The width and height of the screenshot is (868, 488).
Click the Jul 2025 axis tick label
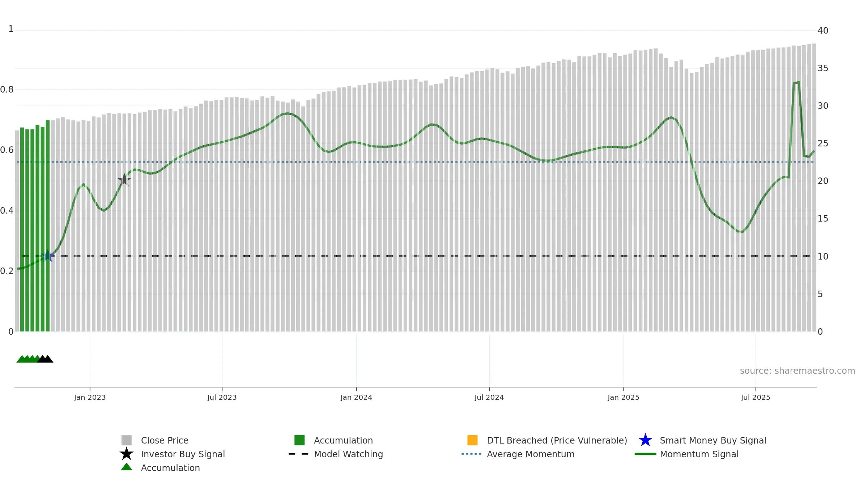(x=756, y=397)
